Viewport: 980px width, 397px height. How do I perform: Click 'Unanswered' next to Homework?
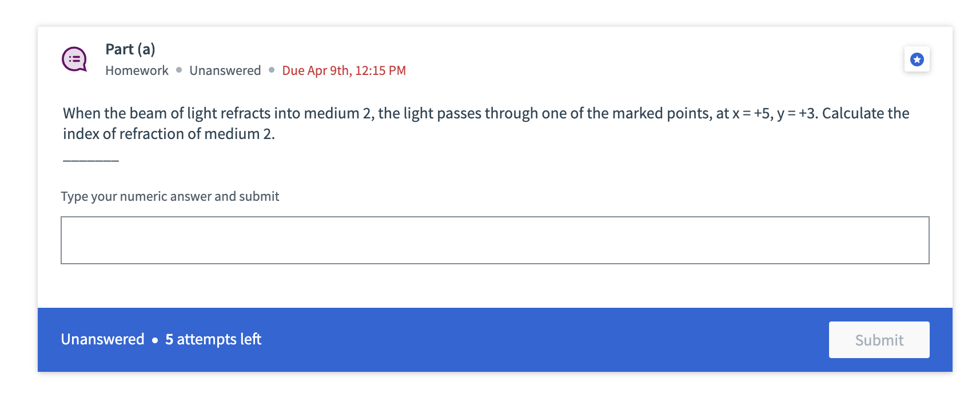click(x=225, y=70)
